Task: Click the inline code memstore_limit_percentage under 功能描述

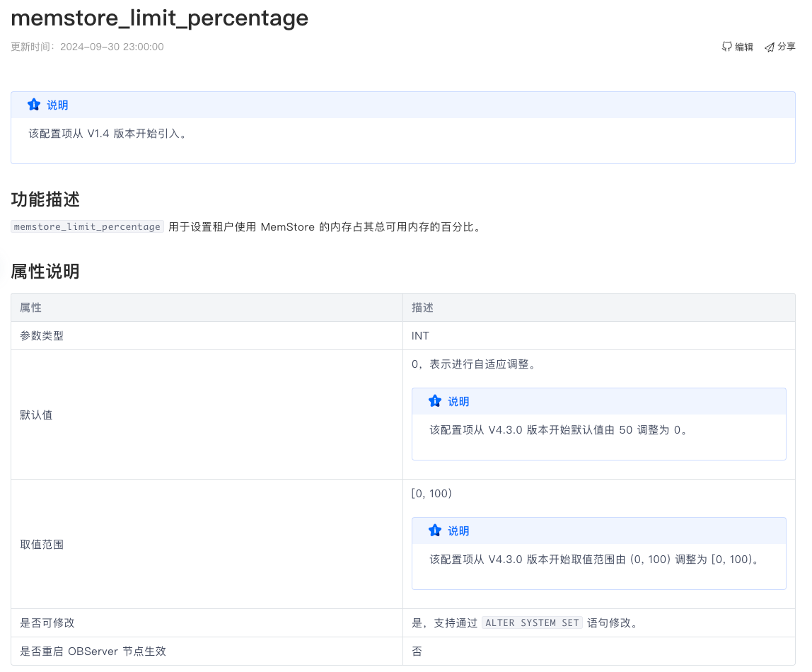Action: pyautogui.click(x=87, y=227)
